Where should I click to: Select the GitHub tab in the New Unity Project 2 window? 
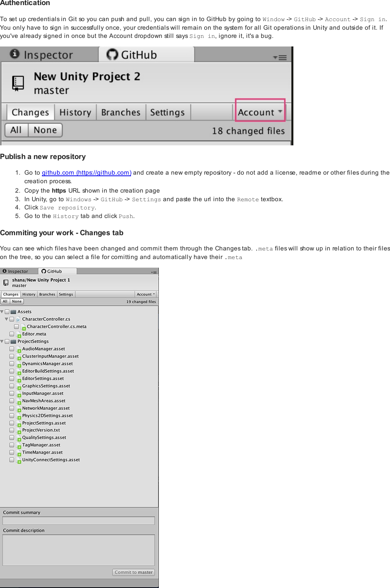point(146,54)
